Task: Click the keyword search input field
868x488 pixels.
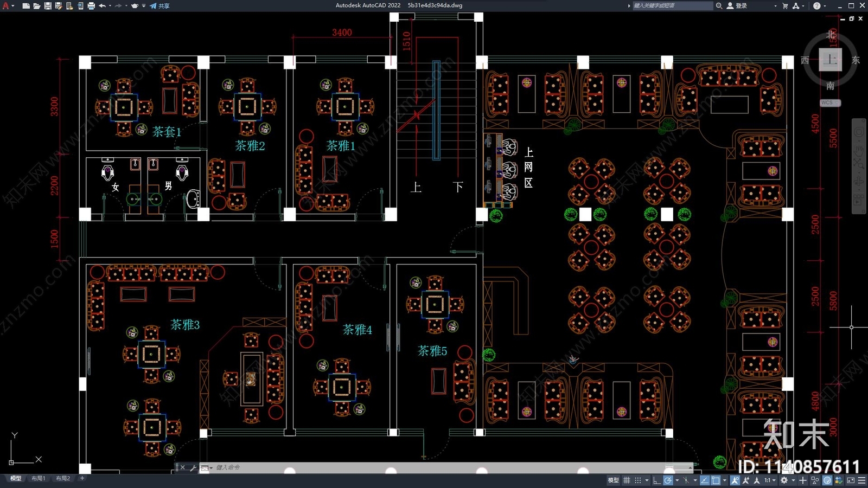Action: [673, 5]
